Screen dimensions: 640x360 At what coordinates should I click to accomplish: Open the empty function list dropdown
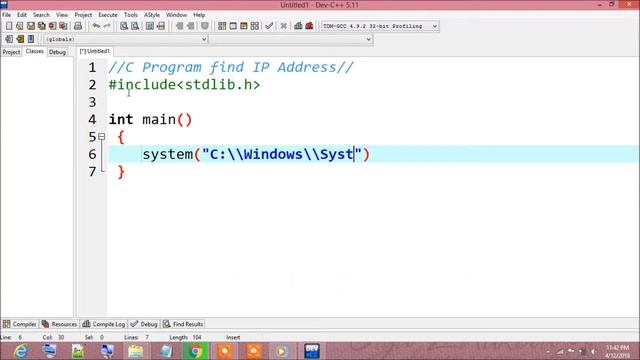coord(291,39)
